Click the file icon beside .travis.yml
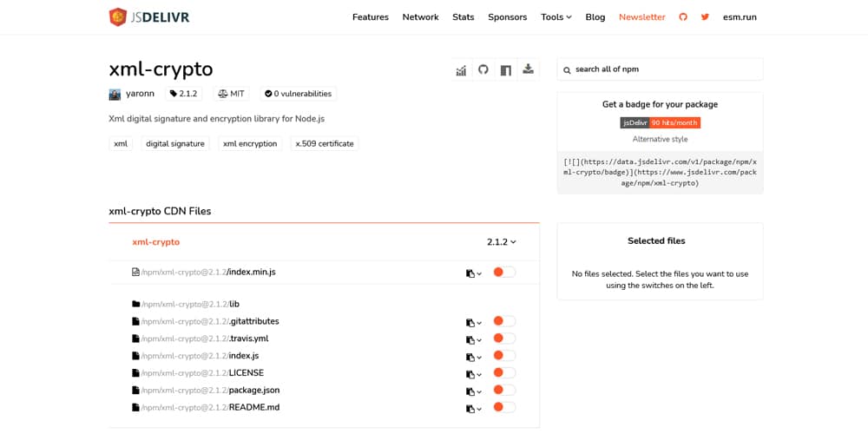Screen dimensions: 868x434 pos(135,339)
